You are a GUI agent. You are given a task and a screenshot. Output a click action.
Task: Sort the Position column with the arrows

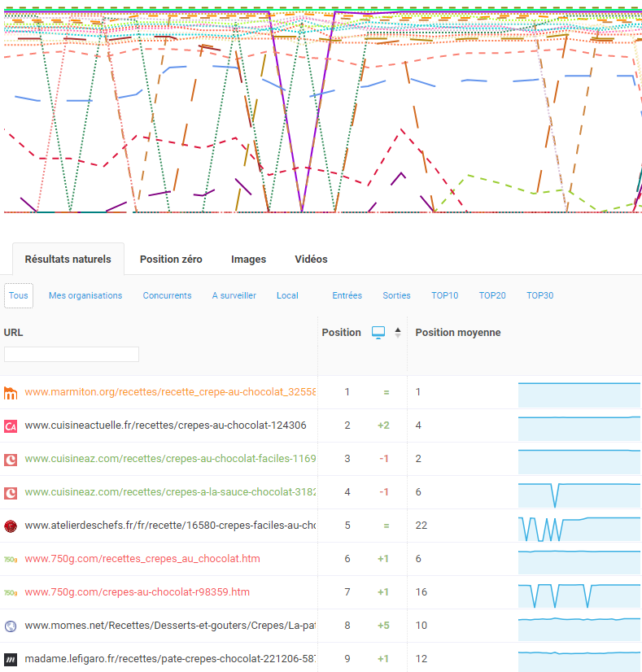(398, 333)
